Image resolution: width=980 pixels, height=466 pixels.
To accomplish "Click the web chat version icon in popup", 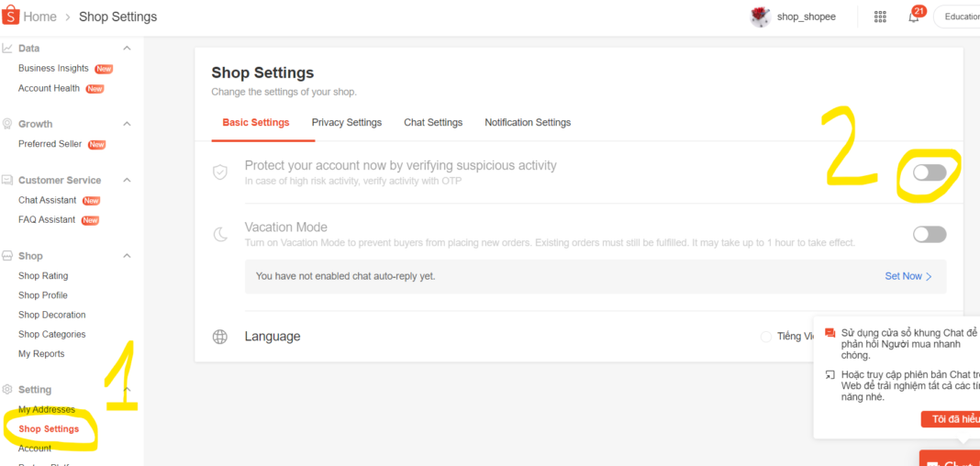I will pyautogui.click(x=830, y=375).
